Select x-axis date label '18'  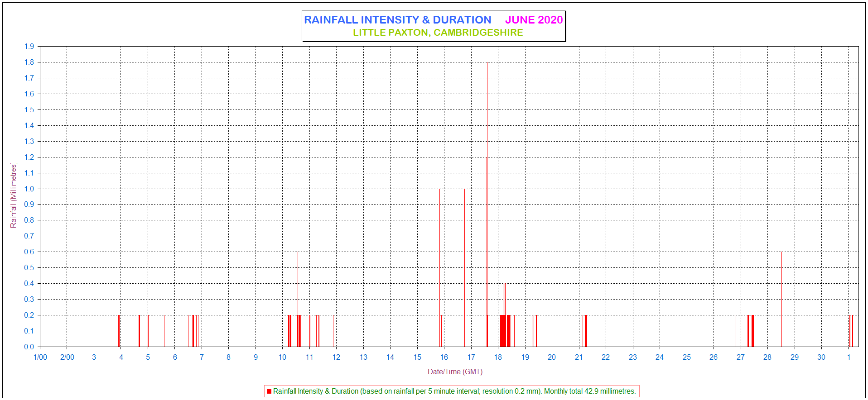click(x=498, y=357)
